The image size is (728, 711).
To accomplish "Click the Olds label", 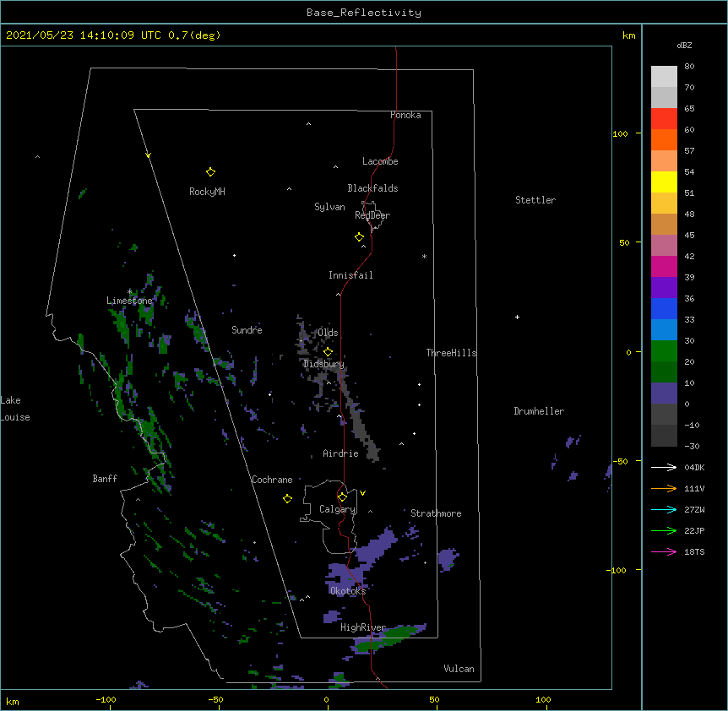I will (x=328, y=333).
